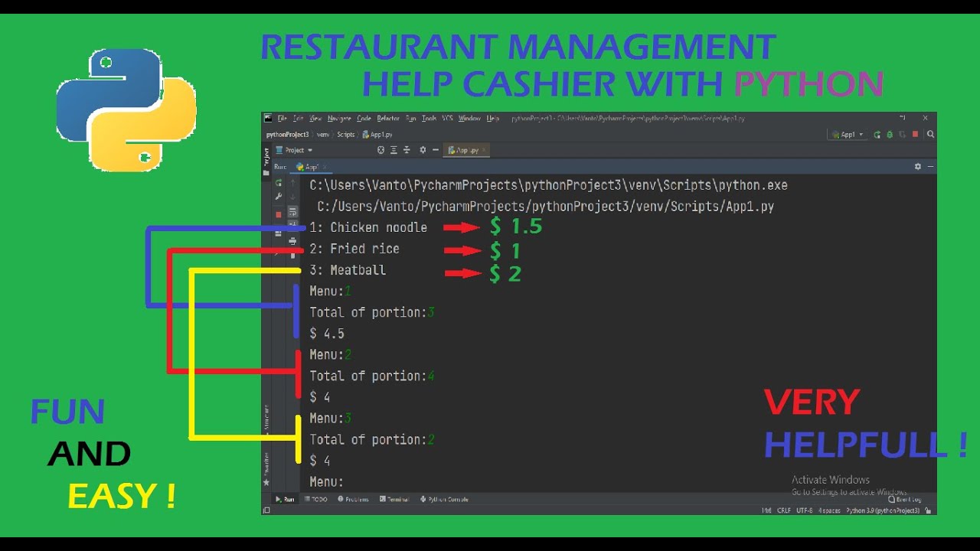980x551 pixels.
Task: Click the Python 3.9 interpreter indicator
Action: (x=883, y=510)
